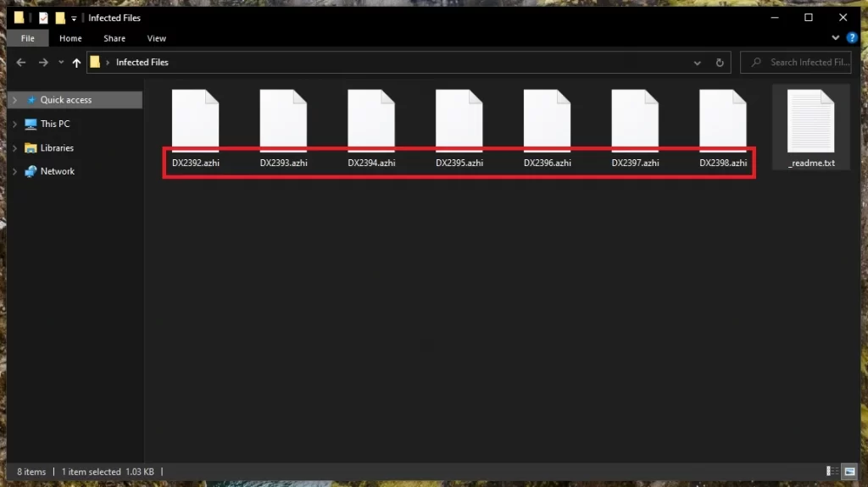Go back using the Back arrow
This screenshot has height=487, width=868.
(x=21, y=63)
